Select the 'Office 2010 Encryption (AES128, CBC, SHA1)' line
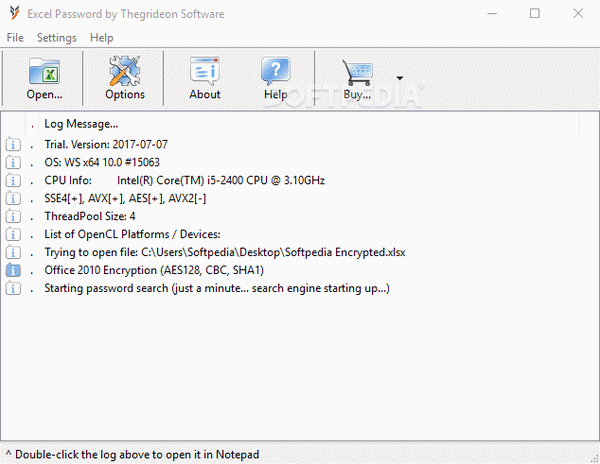The image size is (600, 464). pos(154,270)
